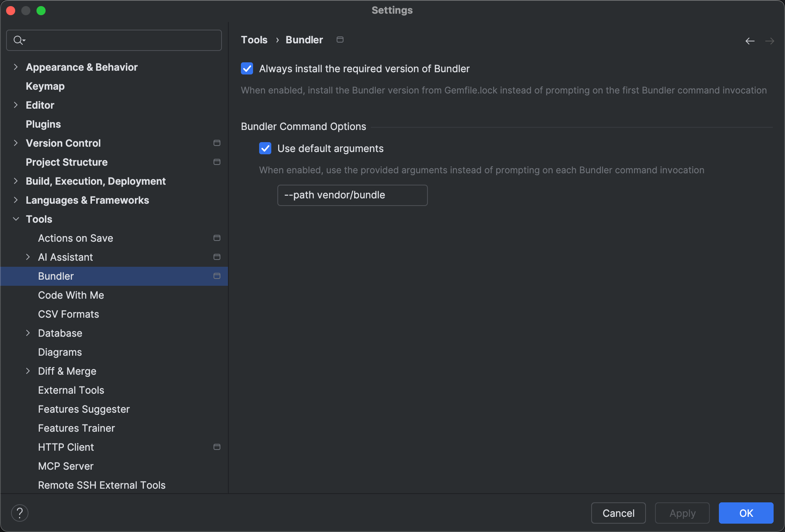Expand Build, Execution, Deployment settings
This screenshot has width=785, height=532.
point(16,181)
